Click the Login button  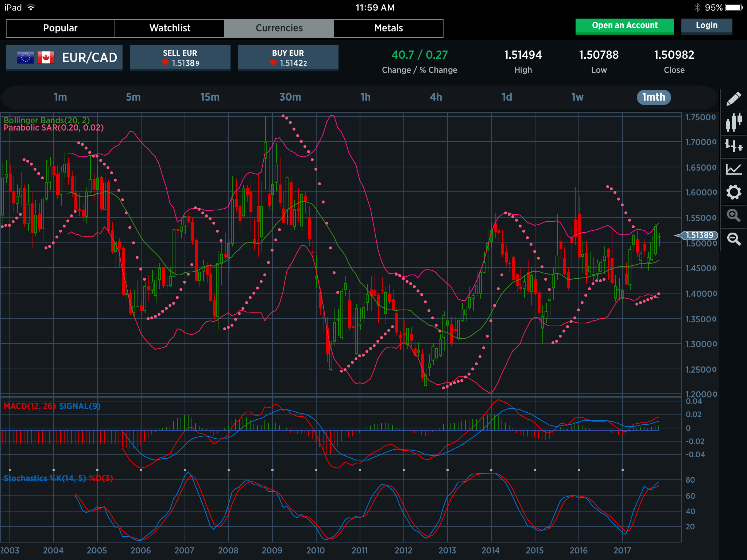click(x=707, y=26)
